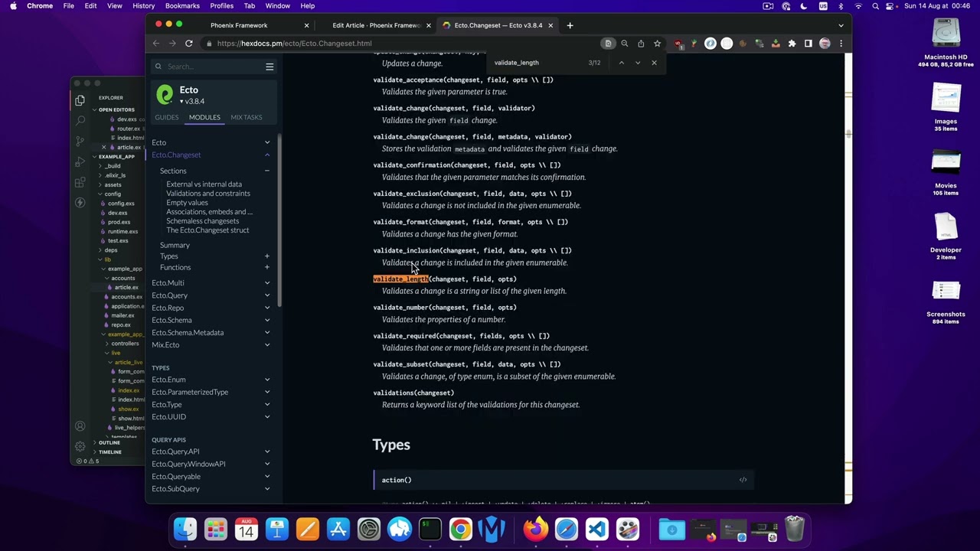980x551 pixels.
Task: Open Search in the VS Code activity bar
Action: [80, 121]
